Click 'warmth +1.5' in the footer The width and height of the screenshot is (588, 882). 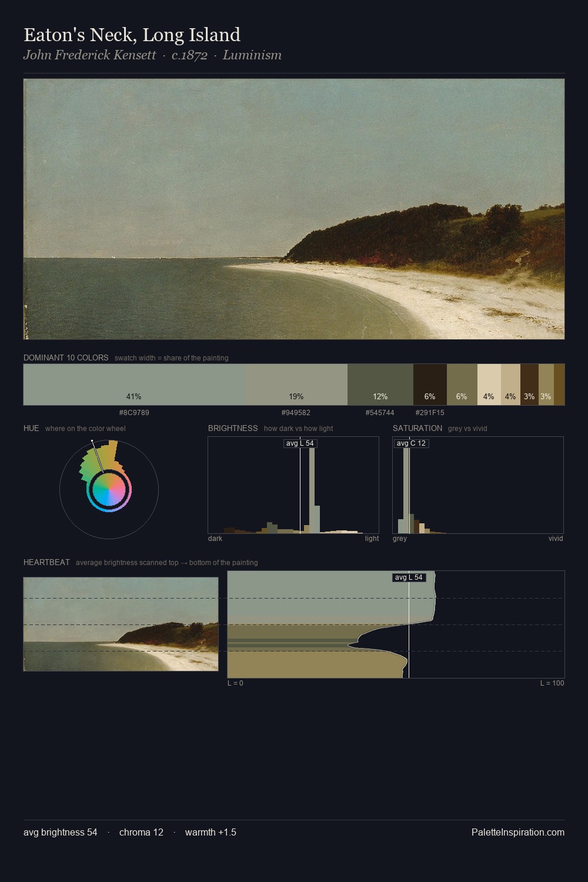click(x=211, y=832)
